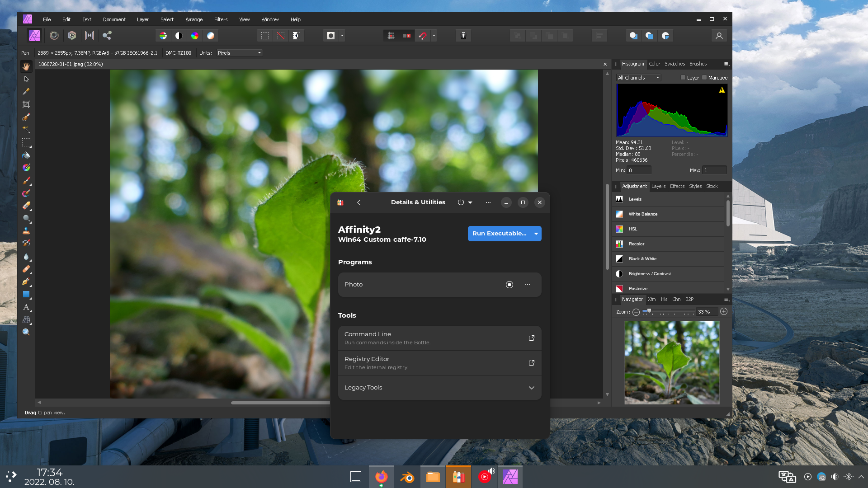Click the Run Executable button

[x=499, y=233]
